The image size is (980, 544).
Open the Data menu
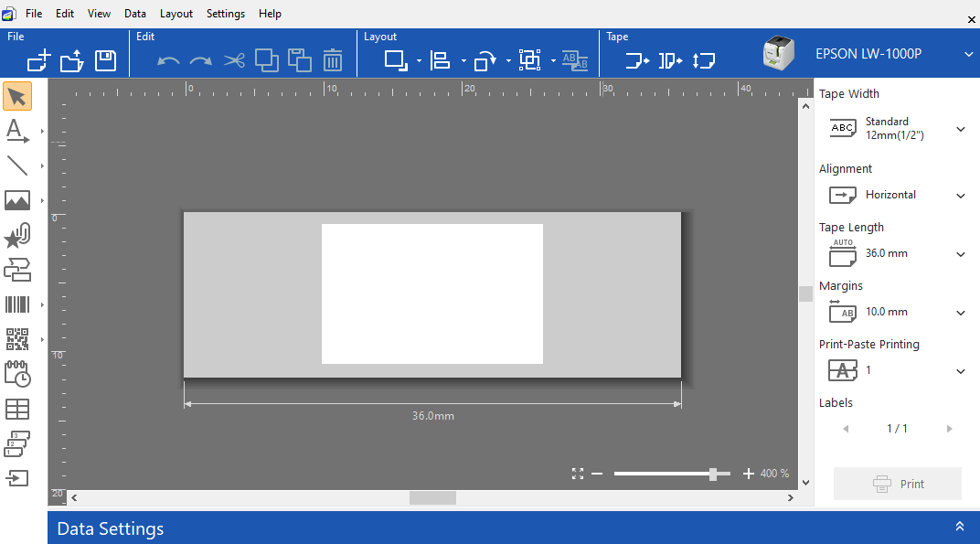point(135,14)
